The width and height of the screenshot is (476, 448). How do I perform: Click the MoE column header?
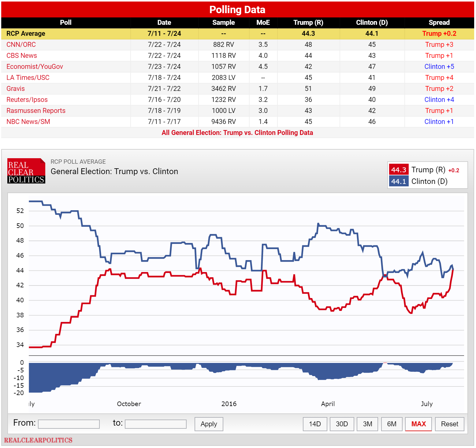tap(263, 23)
